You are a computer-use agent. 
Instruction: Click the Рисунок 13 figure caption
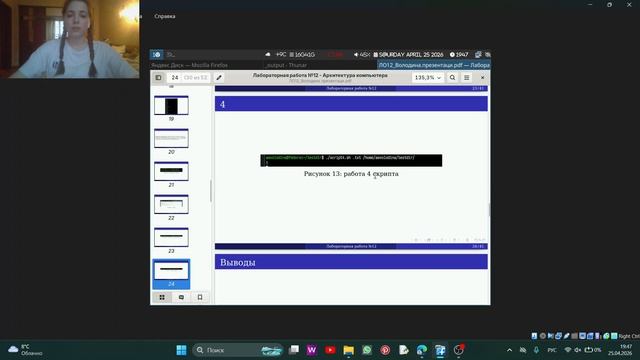[x=351, y=174]
